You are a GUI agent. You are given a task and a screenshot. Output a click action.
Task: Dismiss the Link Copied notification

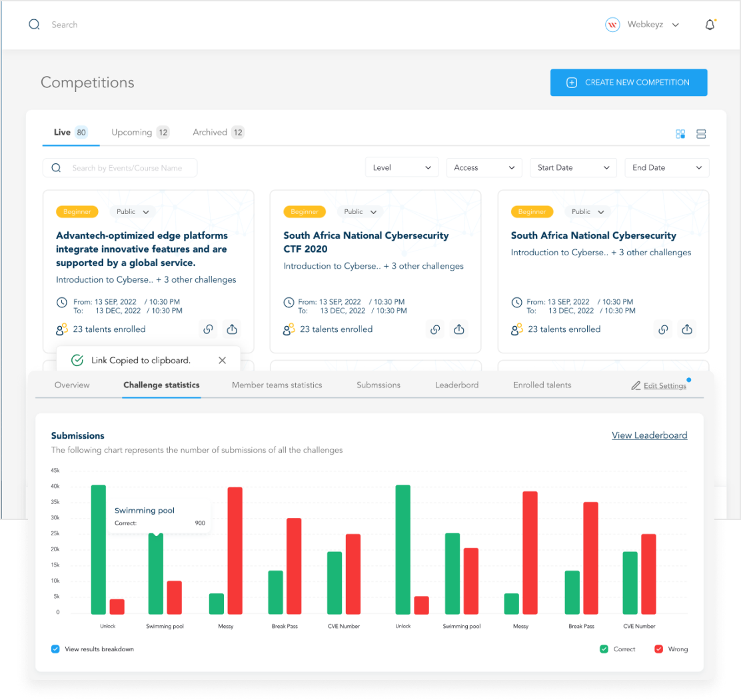223,360
